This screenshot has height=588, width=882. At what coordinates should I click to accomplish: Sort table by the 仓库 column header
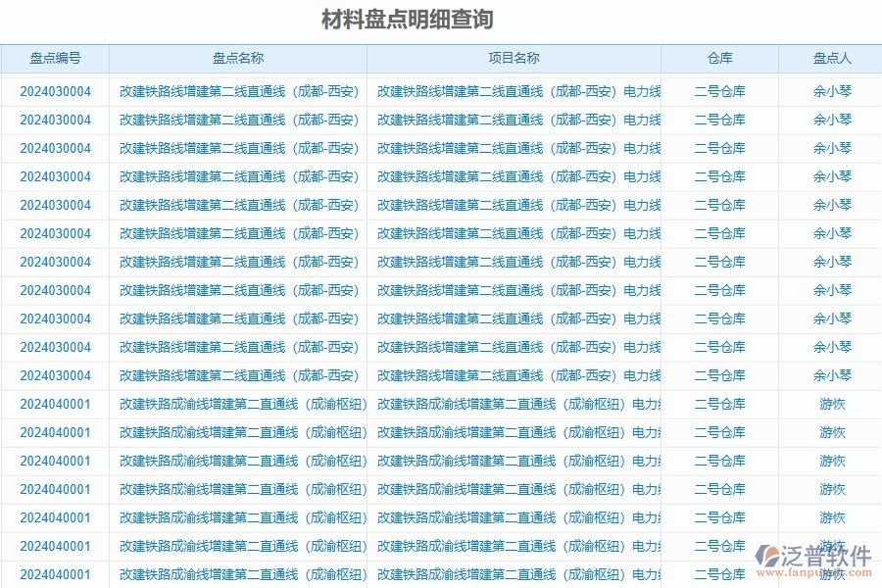click(719, 58)
